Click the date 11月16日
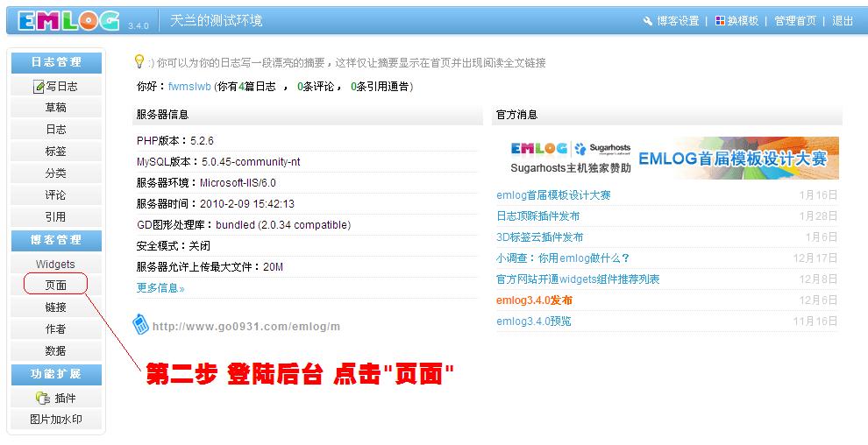868x445 pixels. [815, 321]
